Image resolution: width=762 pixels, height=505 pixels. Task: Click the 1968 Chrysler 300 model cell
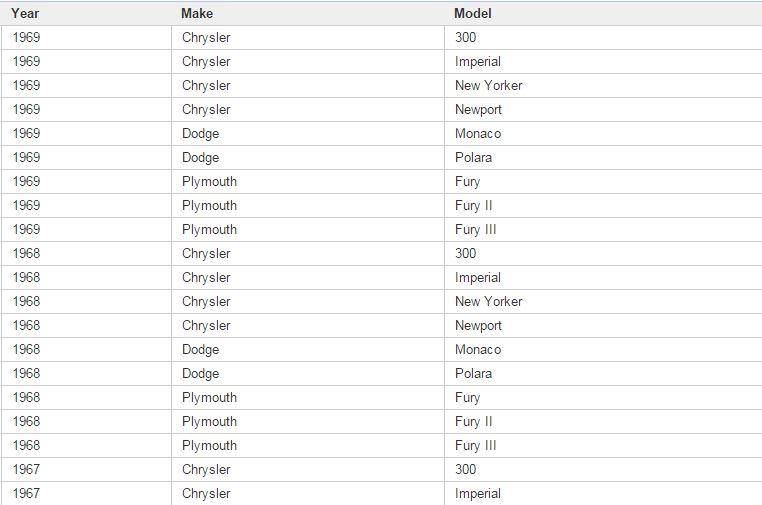click(x=603, y=253)
